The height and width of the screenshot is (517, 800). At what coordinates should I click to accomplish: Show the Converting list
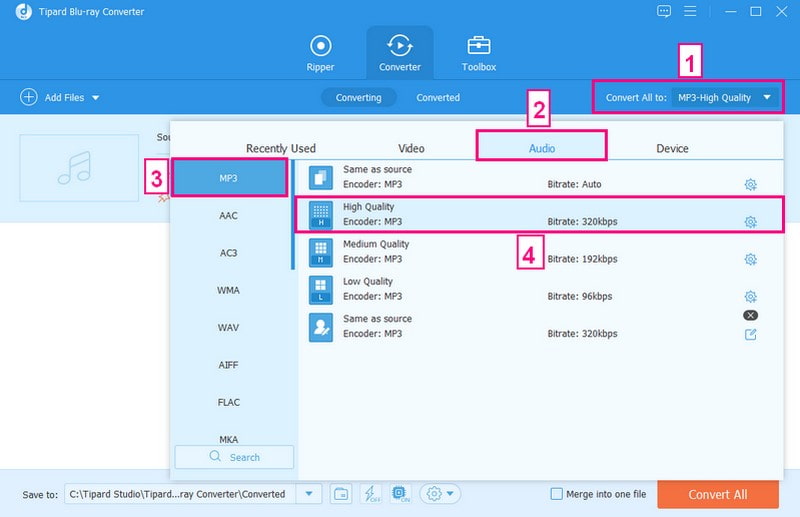358,97
